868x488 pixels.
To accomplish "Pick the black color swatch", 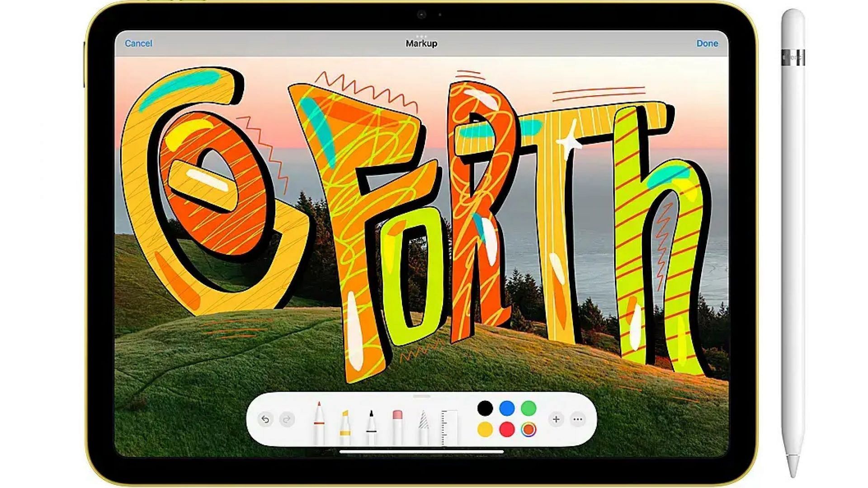I will [x=485, y=408].
